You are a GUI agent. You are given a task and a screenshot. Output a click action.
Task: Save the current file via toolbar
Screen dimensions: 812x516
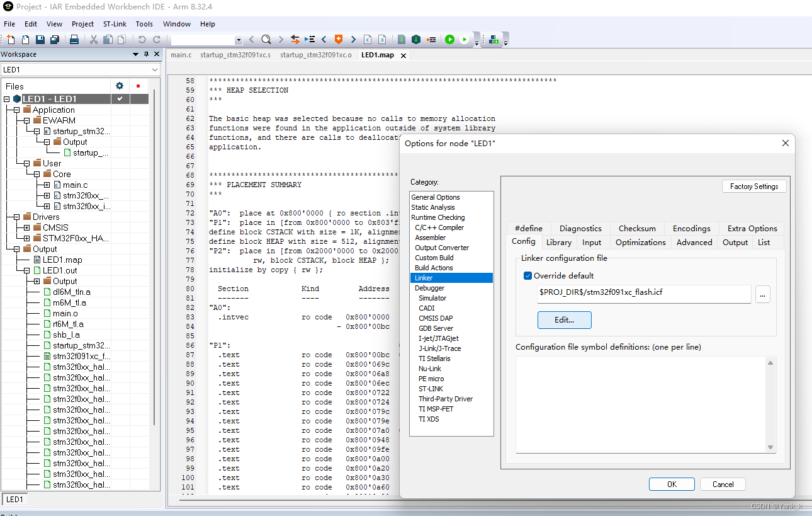(x=40, y=40)
